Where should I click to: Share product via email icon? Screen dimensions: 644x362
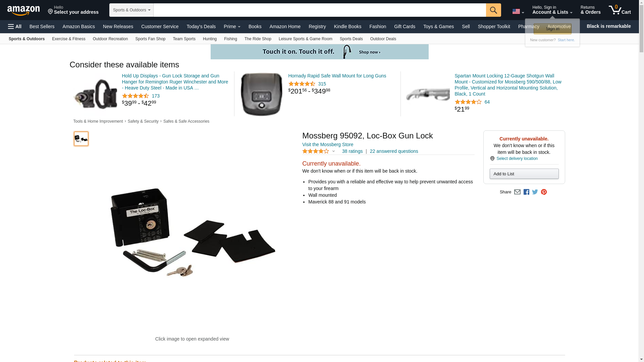coord(517,192)
